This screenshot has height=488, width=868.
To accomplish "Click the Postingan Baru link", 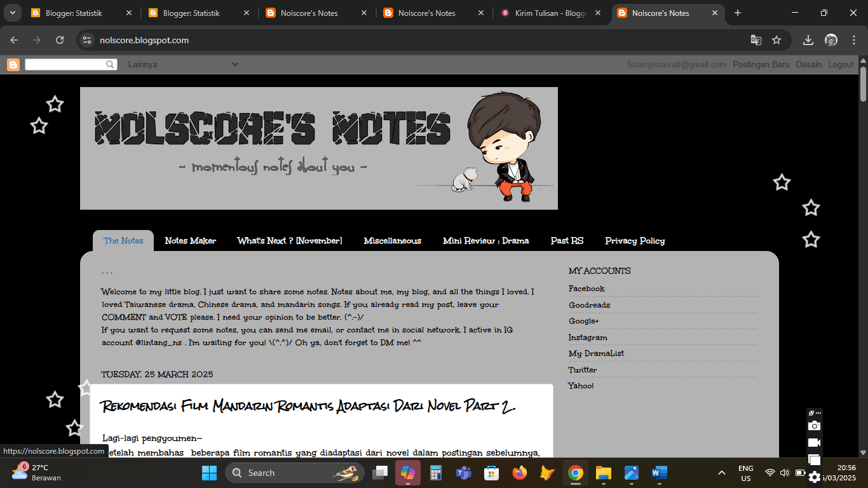I will [761, 64].
